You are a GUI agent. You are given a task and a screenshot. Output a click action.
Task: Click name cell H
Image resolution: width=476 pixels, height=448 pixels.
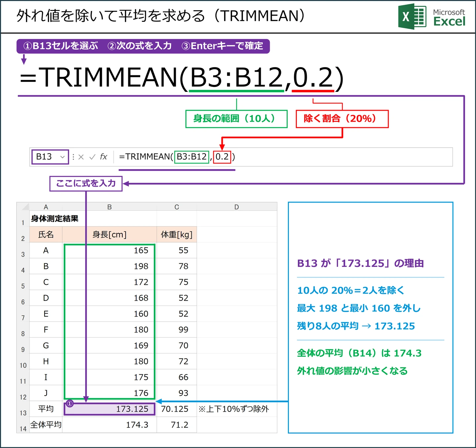tap(46, 361)
